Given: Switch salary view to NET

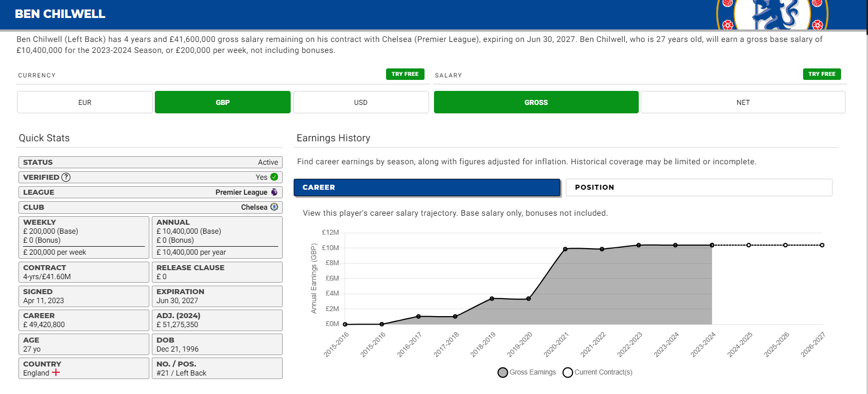Looking at the screenshot, I should click(x=743, y=102).
